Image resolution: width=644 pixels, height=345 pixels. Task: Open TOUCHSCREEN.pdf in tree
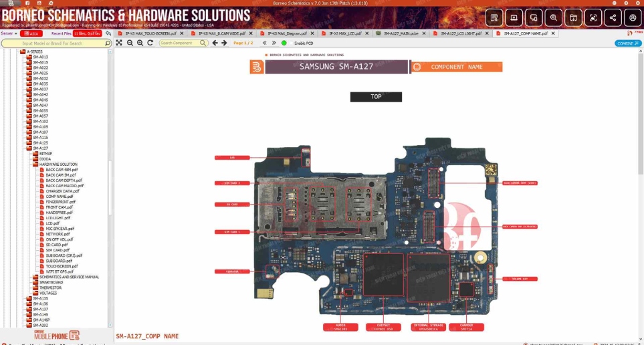[62, 266]
